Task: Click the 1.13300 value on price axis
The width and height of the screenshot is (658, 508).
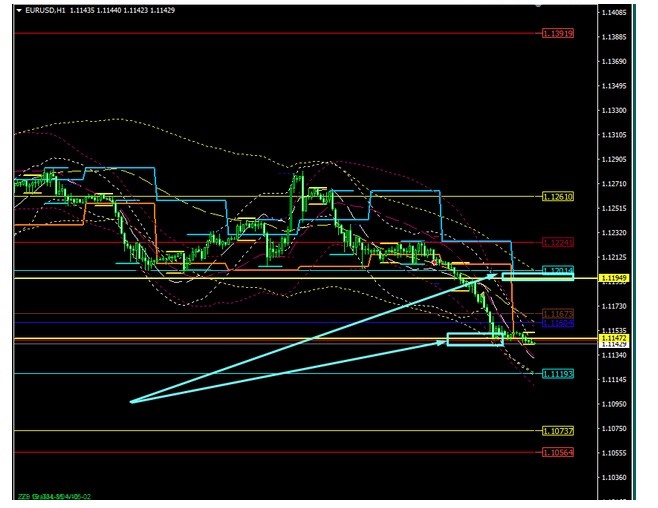Action: 612,111
